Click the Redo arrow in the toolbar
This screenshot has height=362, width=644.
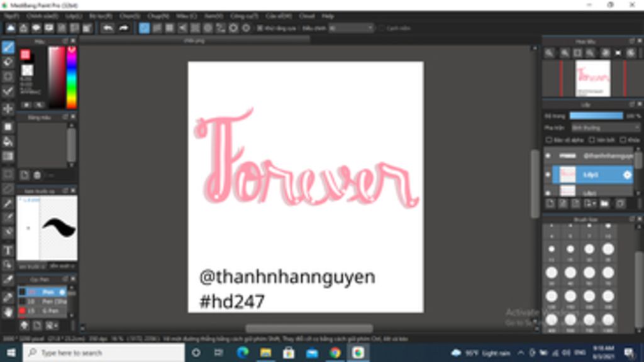pos(123,28)
